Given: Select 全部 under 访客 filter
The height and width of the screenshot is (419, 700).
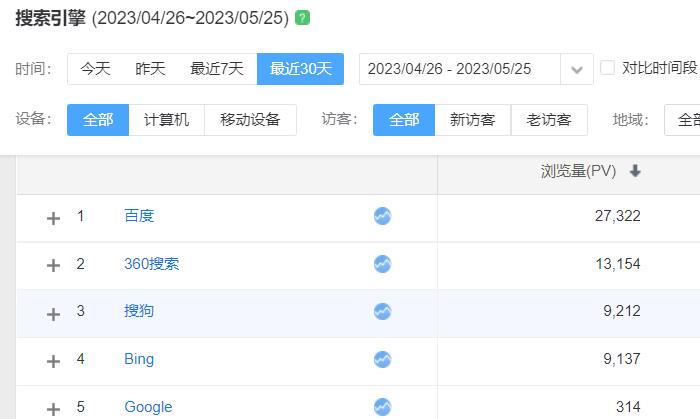Looking at the screenshot, I should point(404,120).
